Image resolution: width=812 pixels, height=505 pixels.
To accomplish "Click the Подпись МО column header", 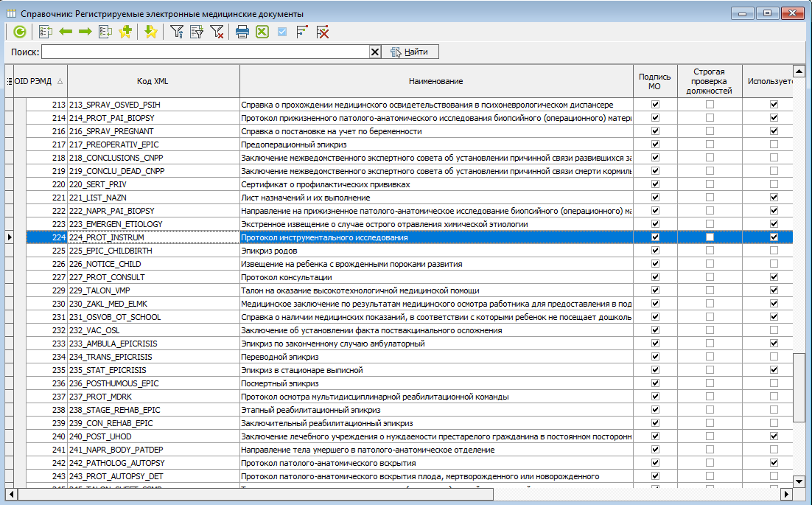I will 654,81.
